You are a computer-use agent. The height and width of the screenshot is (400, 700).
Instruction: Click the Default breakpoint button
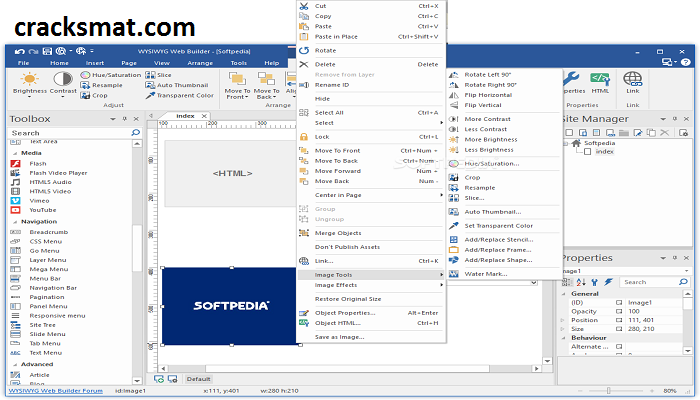[x=198, y=379]
